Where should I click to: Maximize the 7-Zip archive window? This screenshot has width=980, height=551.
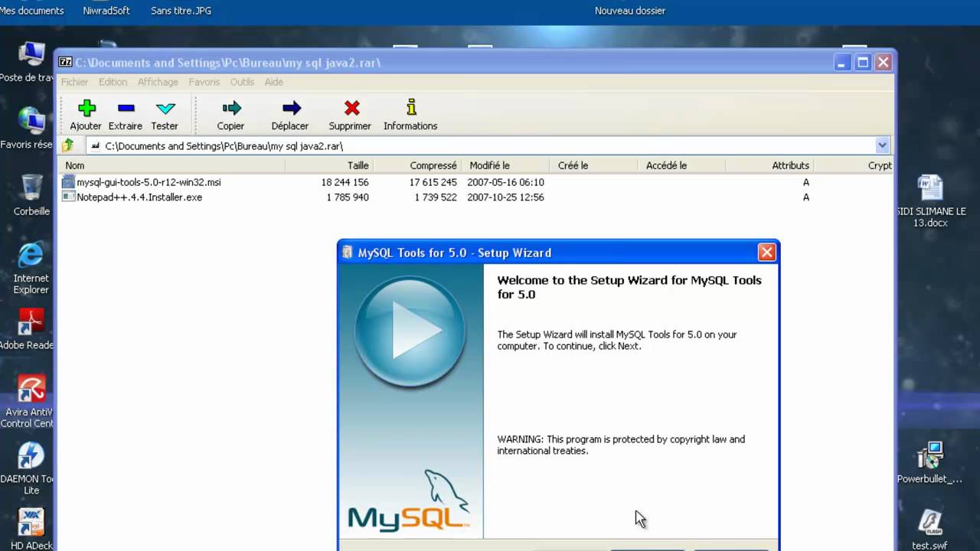tap(863, 62)
